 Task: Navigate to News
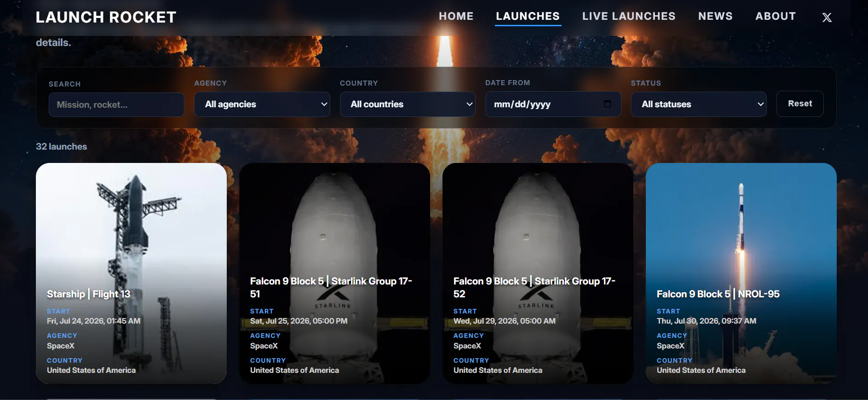coord(715,16)
